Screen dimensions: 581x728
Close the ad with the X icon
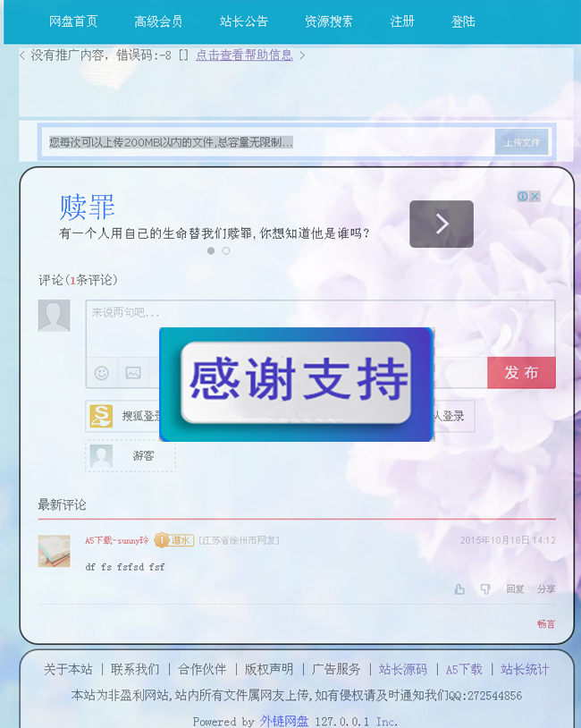[535, 197]
